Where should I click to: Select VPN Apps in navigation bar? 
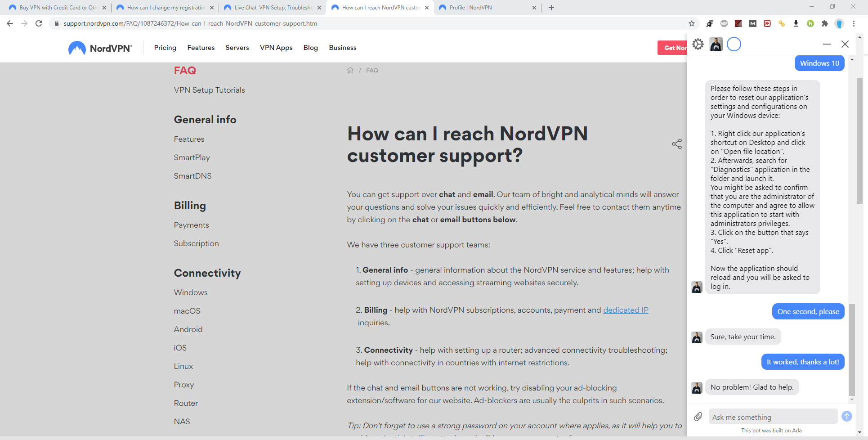tap(276, 48)
